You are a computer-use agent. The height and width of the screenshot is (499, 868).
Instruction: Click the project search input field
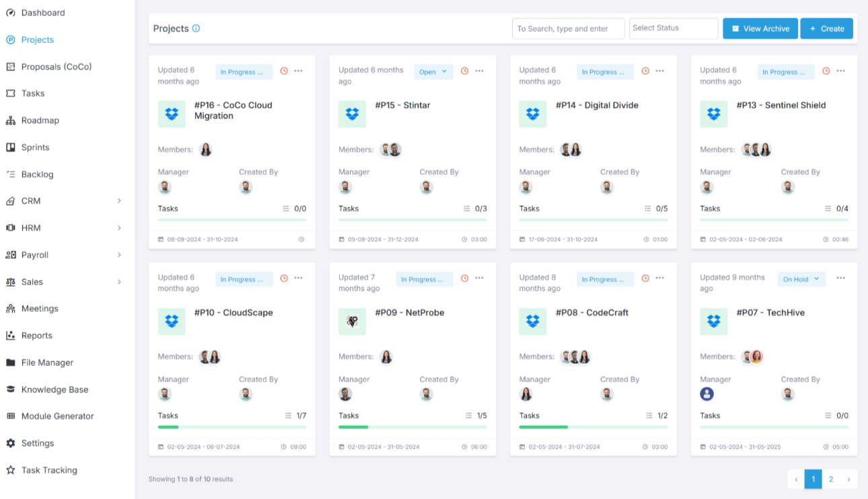(x=568, y=29)
